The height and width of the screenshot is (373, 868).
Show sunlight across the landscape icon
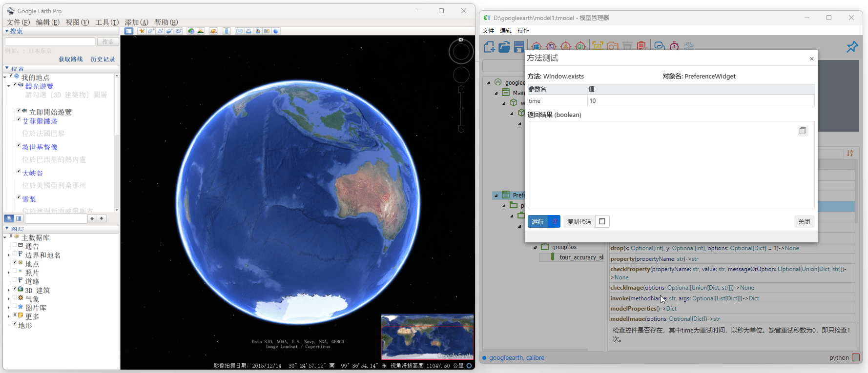tap(201, 31)
